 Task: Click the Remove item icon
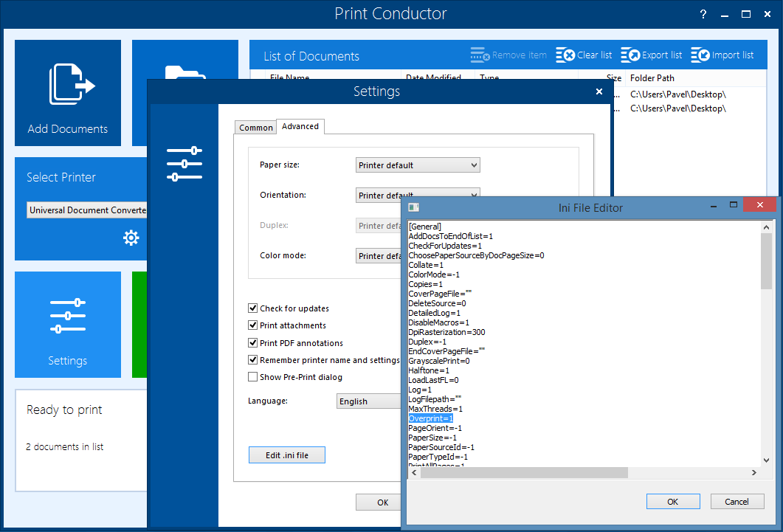click(x=480, y=55)
